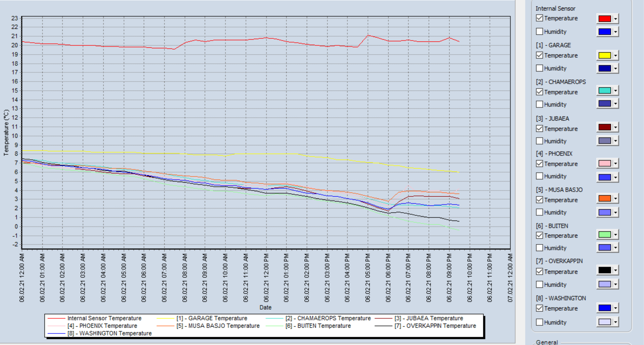Disable BUITEN Temperature checkbox
The height and width of the screenshot is (345, 644).
539,235
